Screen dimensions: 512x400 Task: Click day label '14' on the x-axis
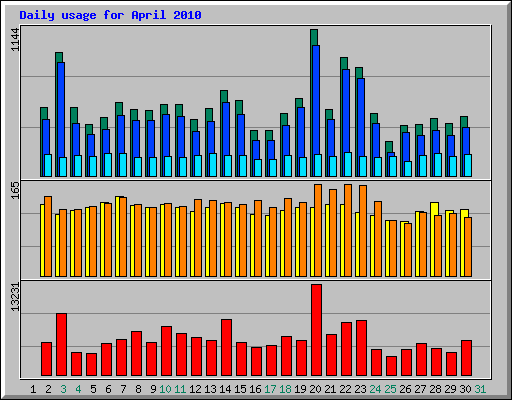225,389
